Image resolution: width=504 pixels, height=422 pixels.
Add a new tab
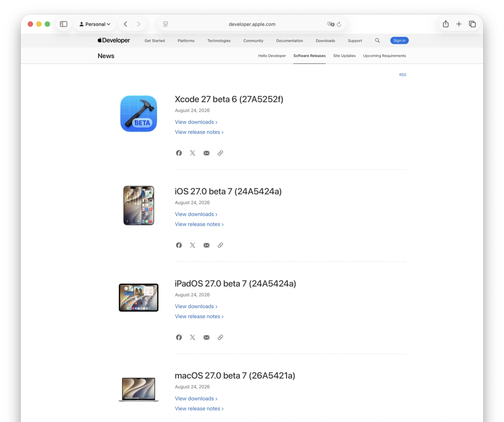(x=459, y=24)
